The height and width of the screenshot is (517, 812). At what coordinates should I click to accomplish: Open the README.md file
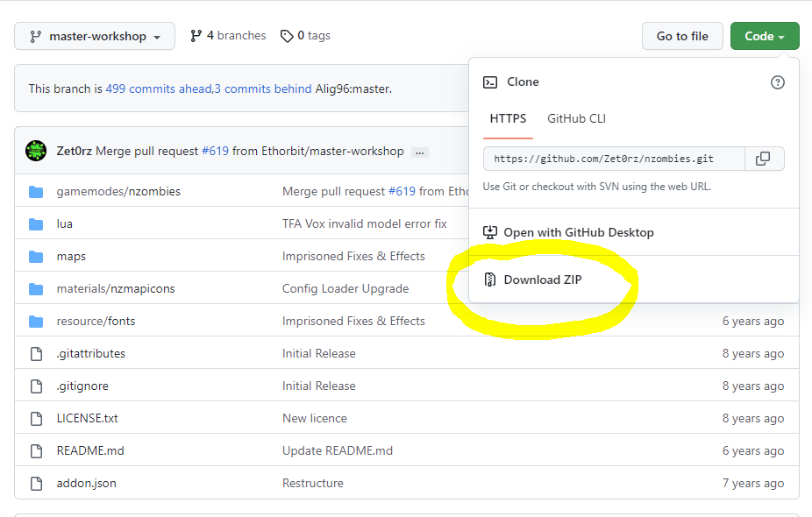tap(90, 450)
